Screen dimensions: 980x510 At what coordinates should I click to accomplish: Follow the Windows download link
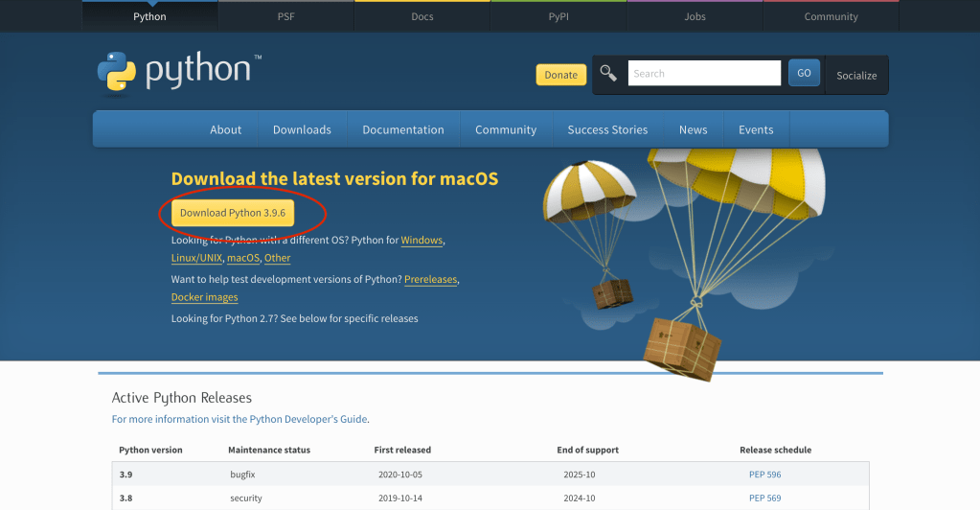tap(422, 241)
